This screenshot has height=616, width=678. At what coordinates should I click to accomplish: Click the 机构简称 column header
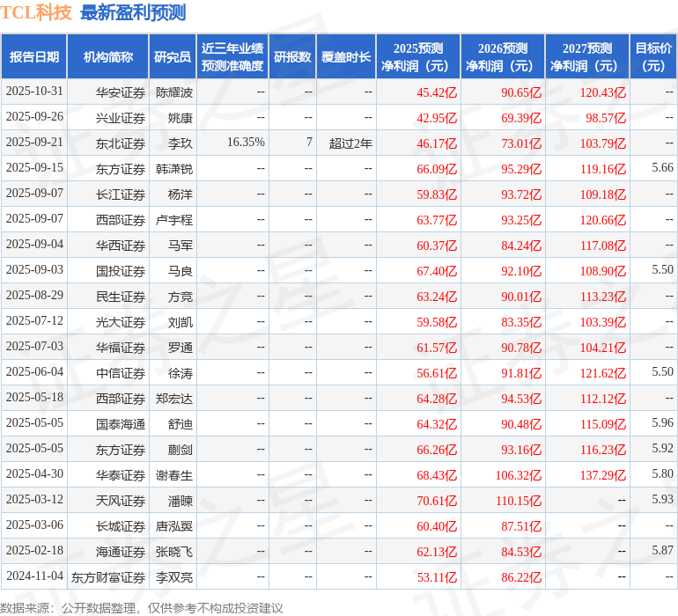(107, 57)
